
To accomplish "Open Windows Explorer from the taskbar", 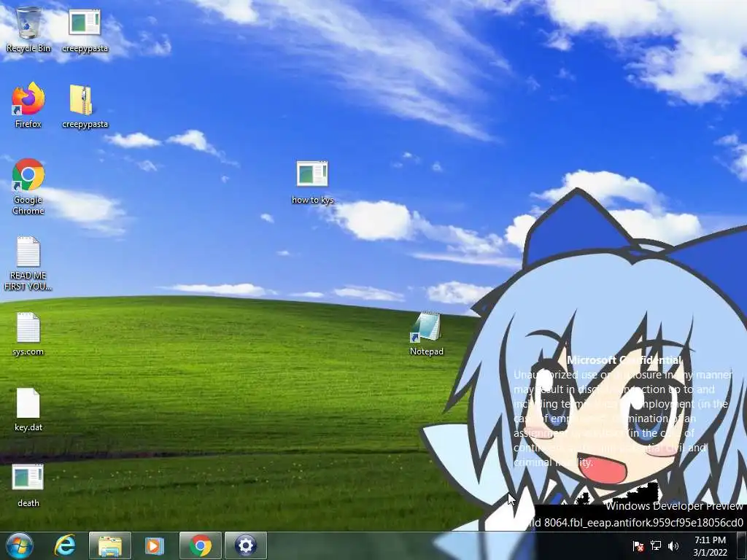I will (110, 545).
